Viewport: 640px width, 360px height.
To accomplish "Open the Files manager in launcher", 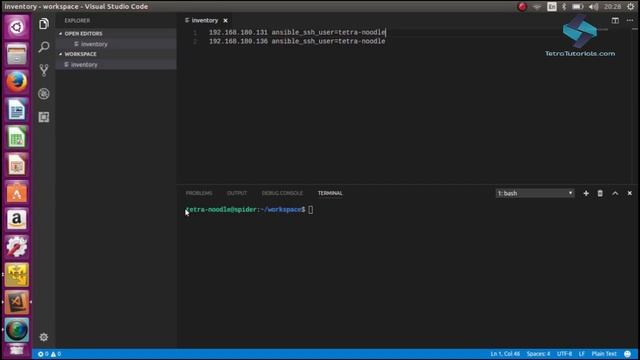I will coord(17,54).
